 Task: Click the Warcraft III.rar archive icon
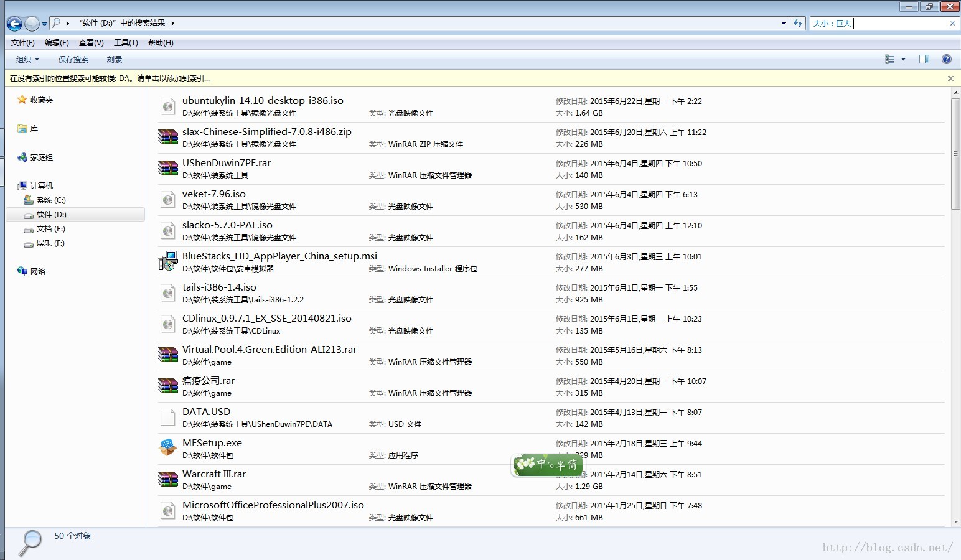coord(168,479)
